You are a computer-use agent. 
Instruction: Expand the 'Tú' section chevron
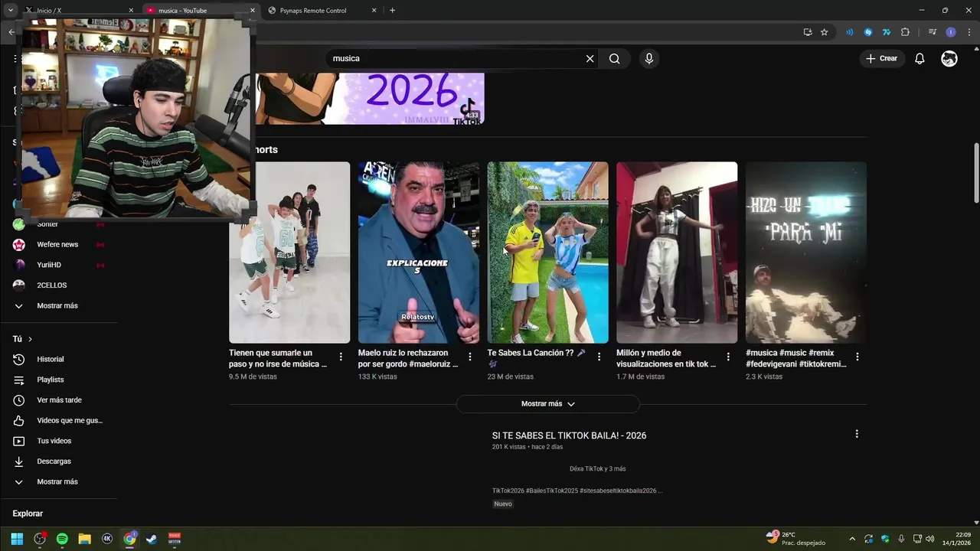pos(30,339)
